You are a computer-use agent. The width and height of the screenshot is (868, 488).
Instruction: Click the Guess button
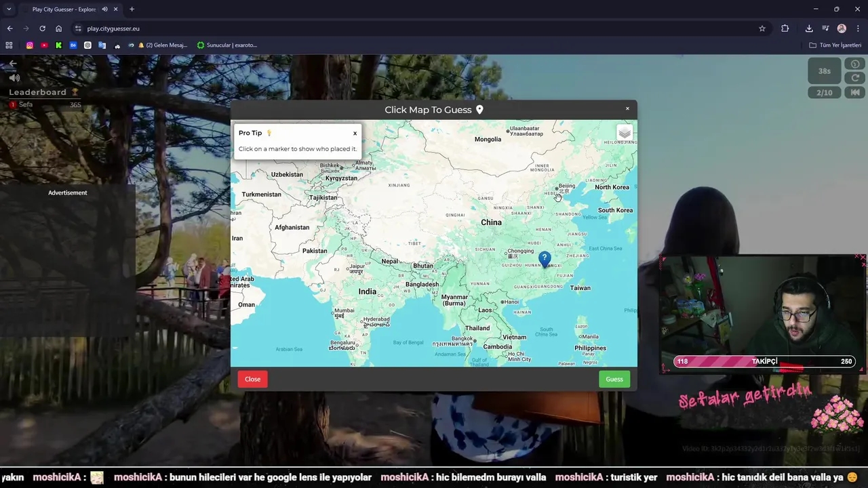[614, 379]
